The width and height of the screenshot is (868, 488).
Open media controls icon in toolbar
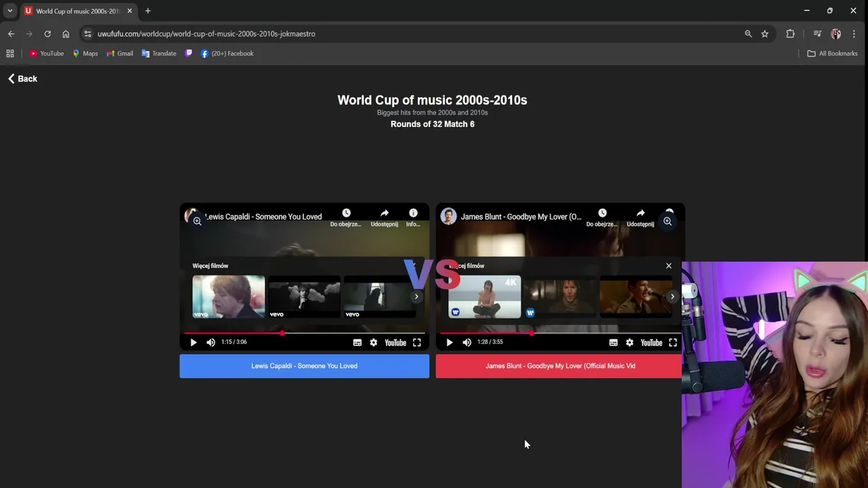pos(817,34)
